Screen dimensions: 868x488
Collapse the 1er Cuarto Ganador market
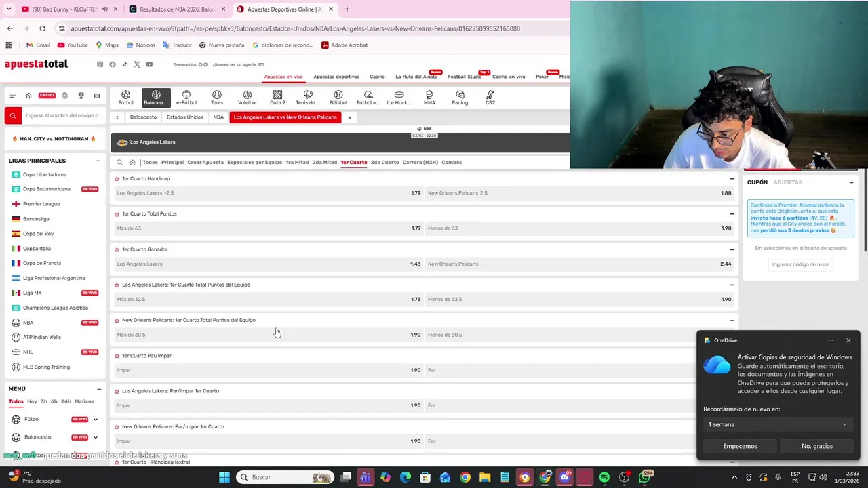732,249
